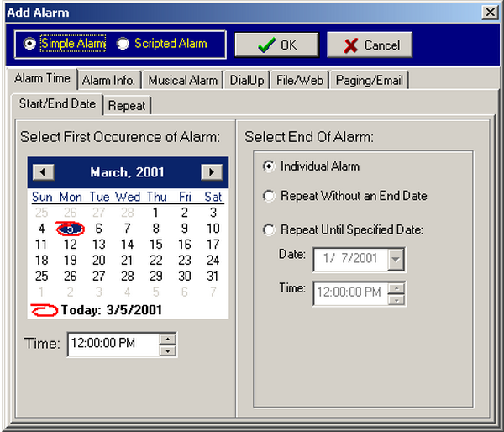Open the File/Web tab
The width and height of the screenshot is (504, 432).
(300, 80)
